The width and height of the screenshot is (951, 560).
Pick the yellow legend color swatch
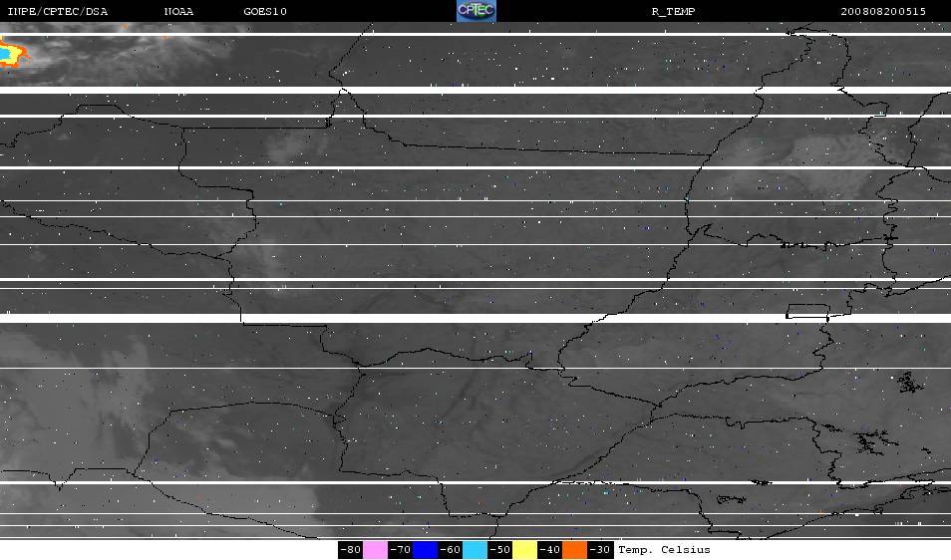[525, 549]
